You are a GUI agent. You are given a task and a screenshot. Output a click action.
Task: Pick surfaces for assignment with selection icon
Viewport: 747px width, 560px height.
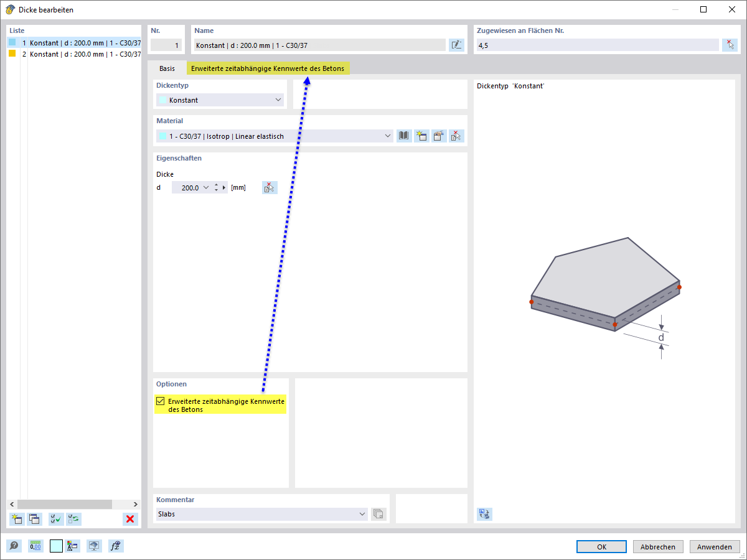pos(730,45)
